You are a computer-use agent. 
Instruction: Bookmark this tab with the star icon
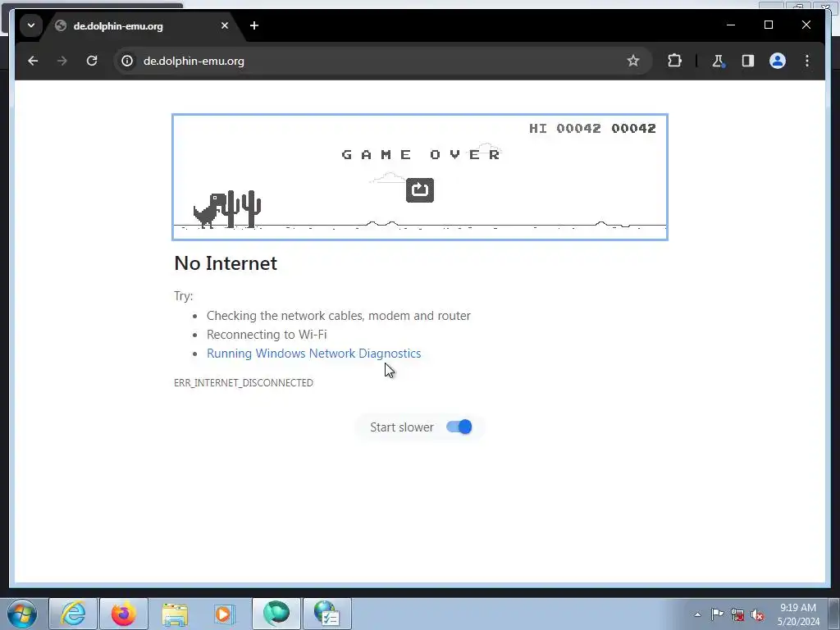(x=633, y=61)
